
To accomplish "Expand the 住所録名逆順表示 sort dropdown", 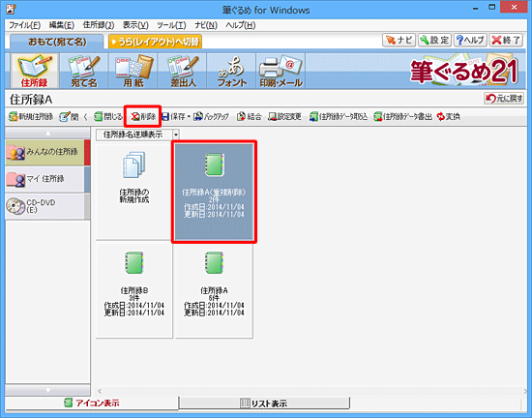I will pyautogui.click(x=176, y=134).
